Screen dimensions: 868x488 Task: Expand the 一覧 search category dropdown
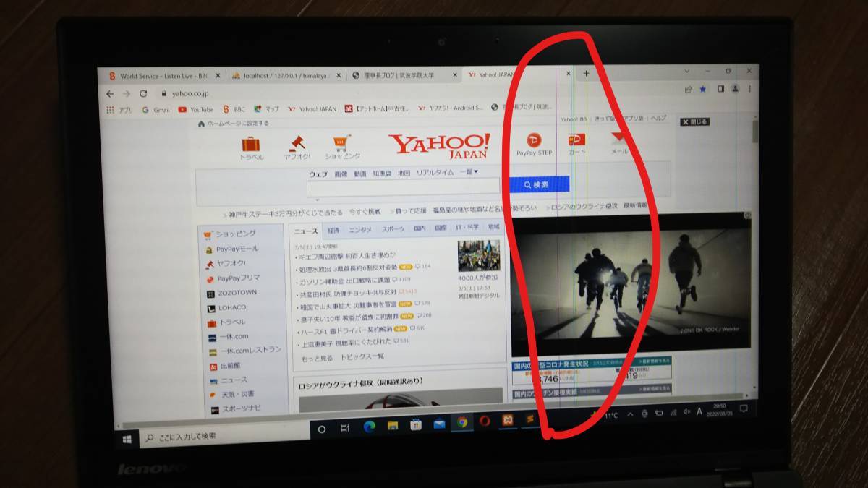[469, 172]
